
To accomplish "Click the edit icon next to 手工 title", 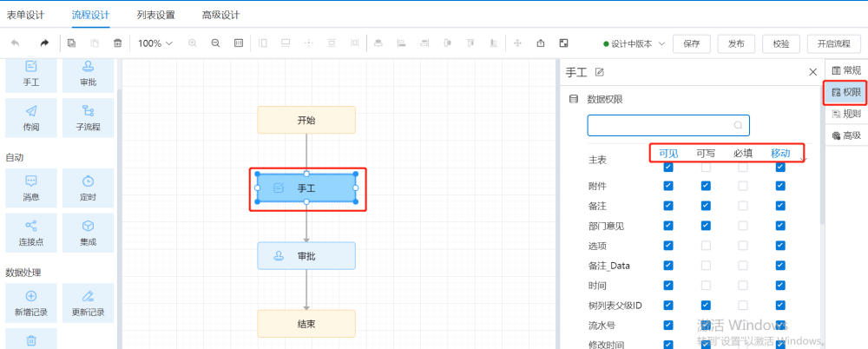I will [x=599, y=72].
